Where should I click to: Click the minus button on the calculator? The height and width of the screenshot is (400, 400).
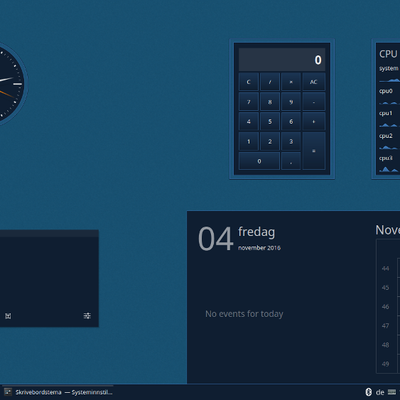pyautogui.click(x=314, y=102)
